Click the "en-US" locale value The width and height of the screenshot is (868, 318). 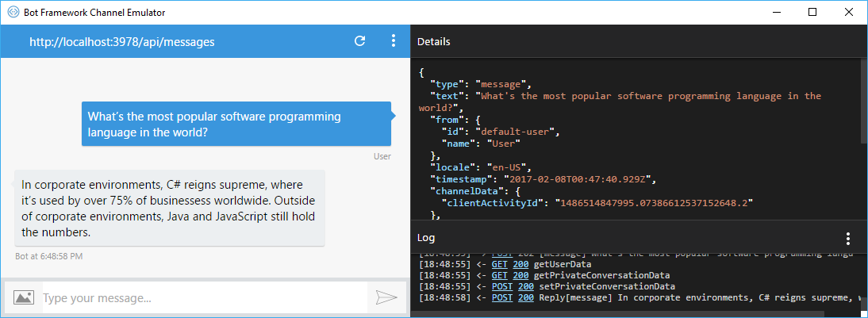pos(506,167)
